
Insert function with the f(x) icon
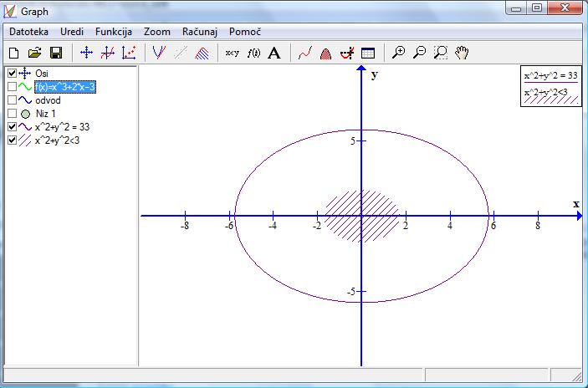point(253,53)
